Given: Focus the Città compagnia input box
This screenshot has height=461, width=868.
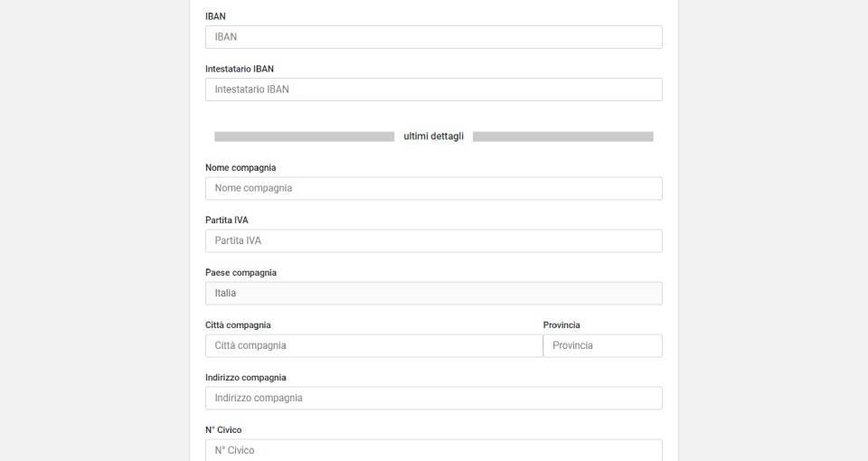Looking at the screenshot, I should click(x=373, y=345).
